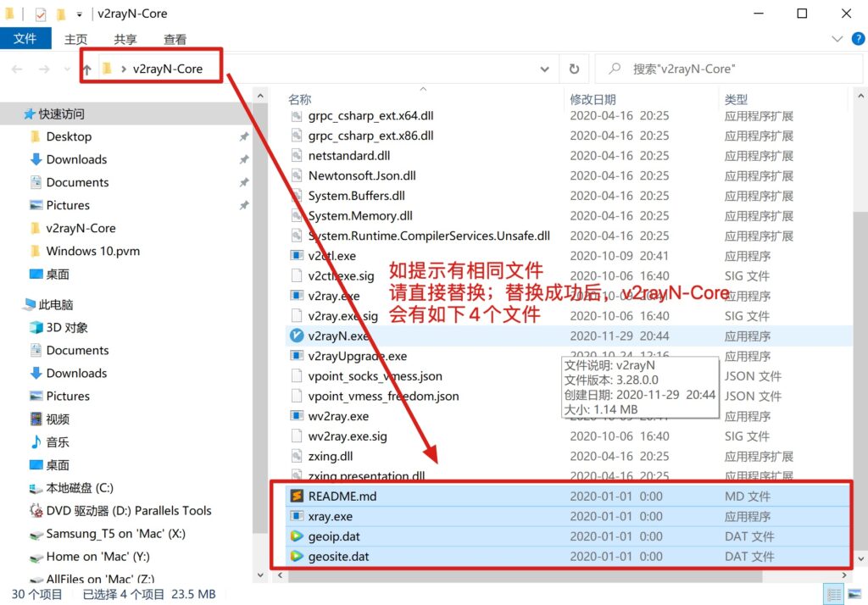Click the Samsung_T5 network drive icon
Screen dimensions: 868x605
[36, 534]
